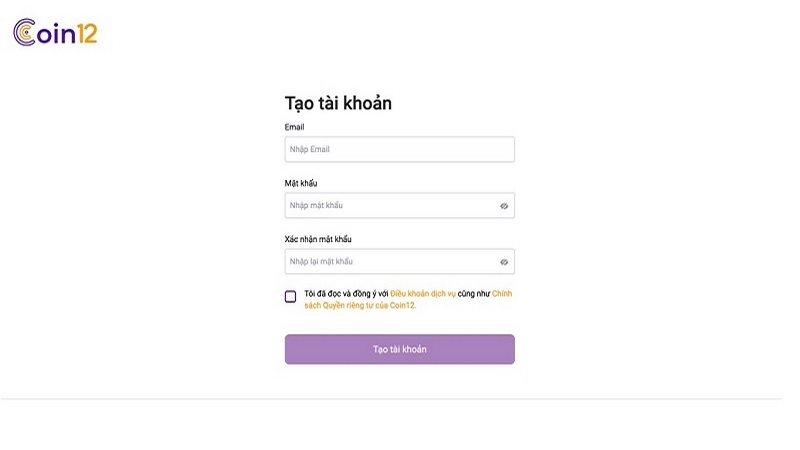This screenshot has width=800, height=450.
Task: Click the "Email" field label
Action: coord(295,127)
